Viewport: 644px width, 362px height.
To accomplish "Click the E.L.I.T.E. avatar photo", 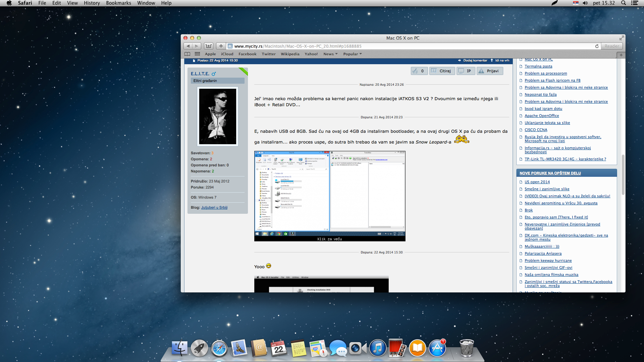I will [x=217, y=116].
